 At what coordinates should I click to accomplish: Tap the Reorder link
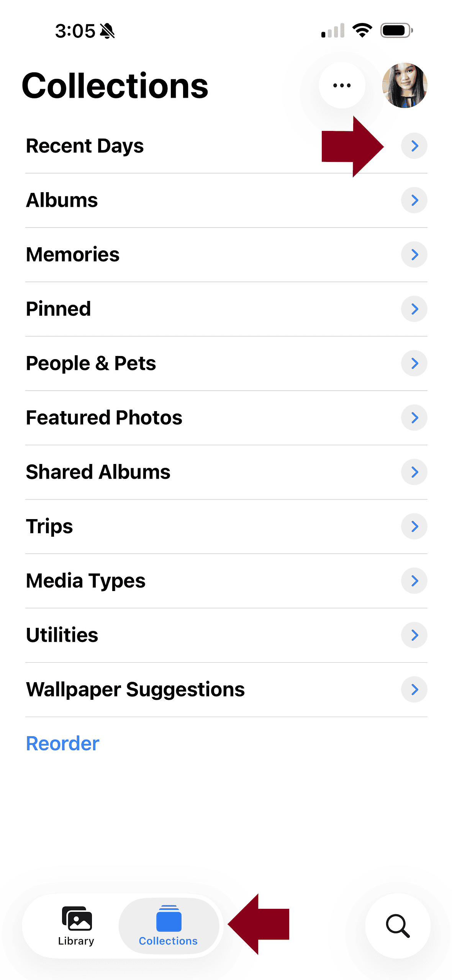pos(62,743)
